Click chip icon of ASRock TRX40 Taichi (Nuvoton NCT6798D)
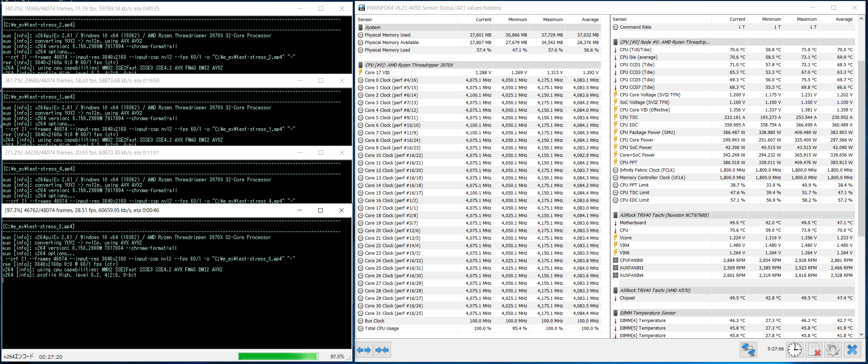The image size is (868, 364). 616,215
